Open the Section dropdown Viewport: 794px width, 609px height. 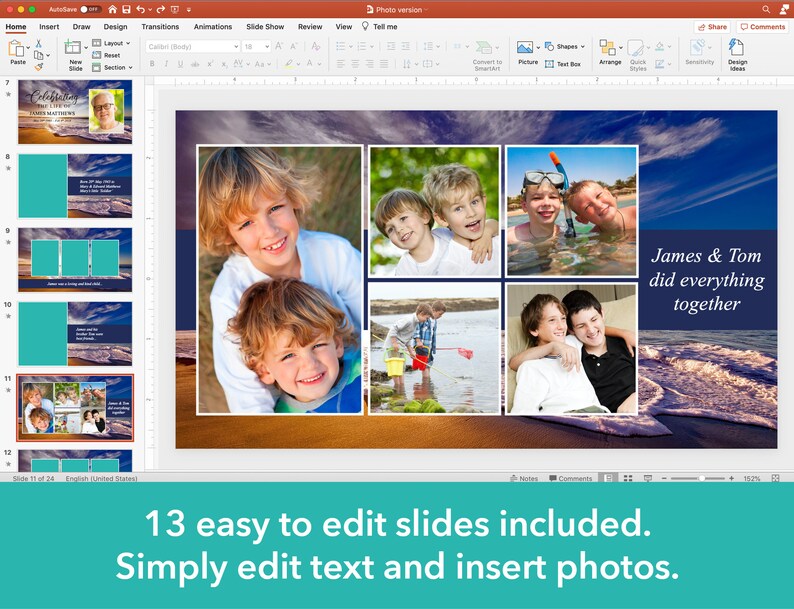coord(112,67)
